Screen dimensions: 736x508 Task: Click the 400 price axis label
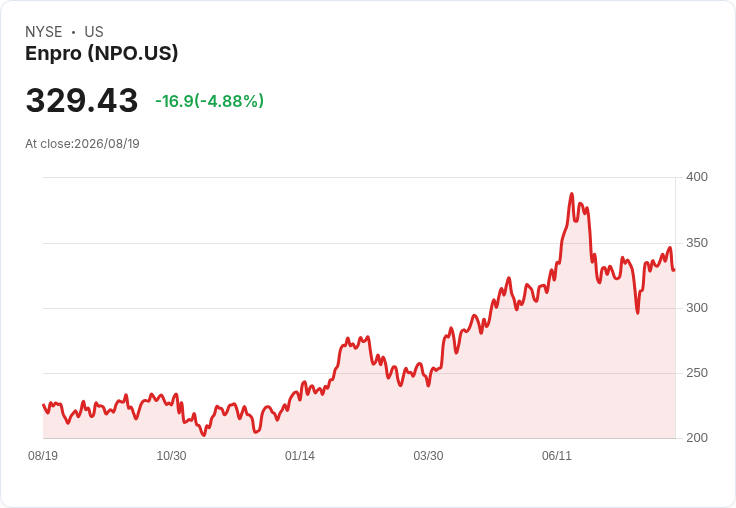[x=697, y=177]
